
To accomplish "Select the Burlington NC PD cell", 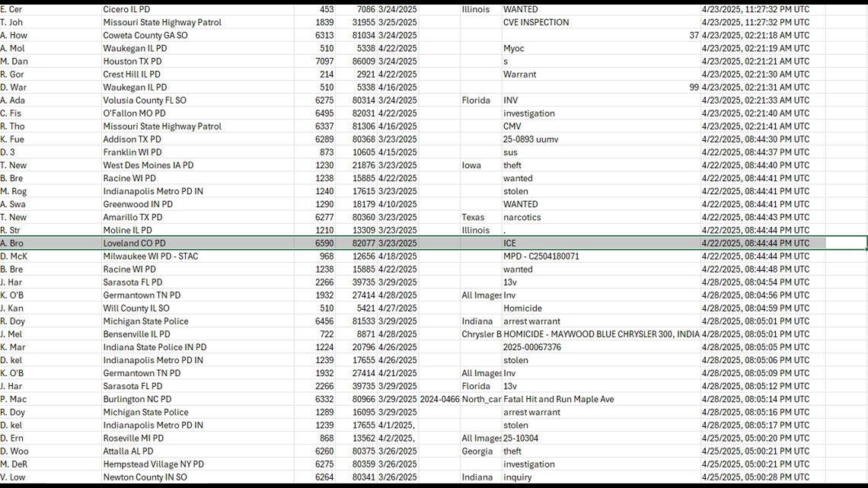I will coord(137,399).
